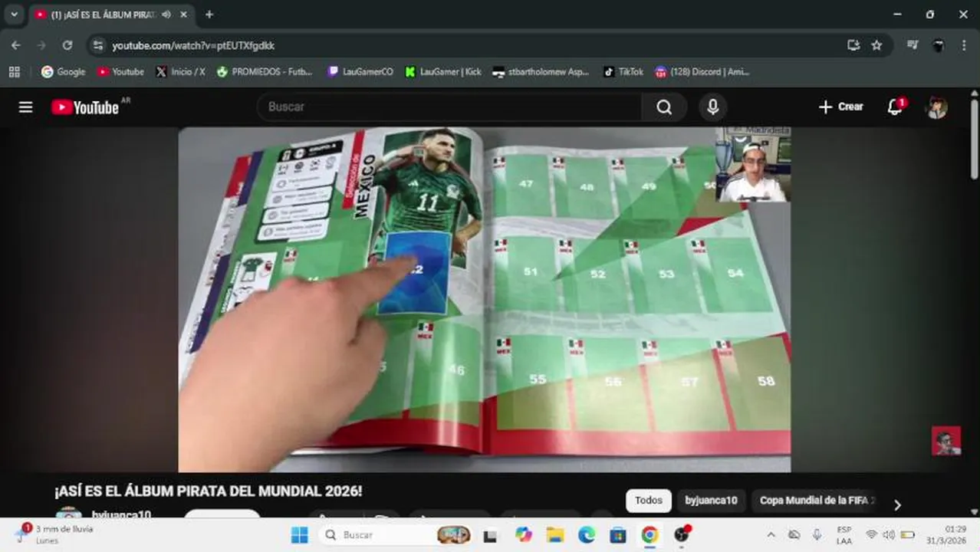980x552 pixels.
Task: Open File Explorer from the taskbar
Action: 555,534
